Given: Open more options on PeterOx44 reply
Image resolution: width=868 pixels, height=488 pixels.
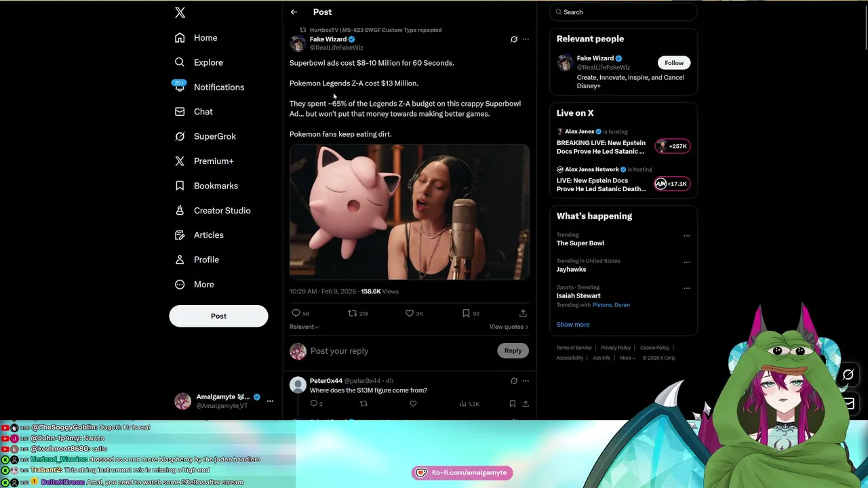Looking at the screenshot, I should 526,381.
